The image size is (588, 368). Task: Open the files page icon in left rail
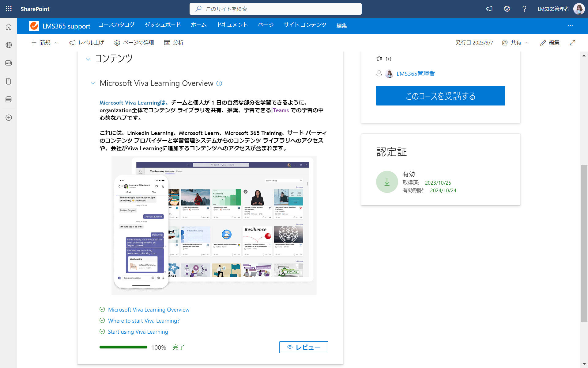[9, 81]
